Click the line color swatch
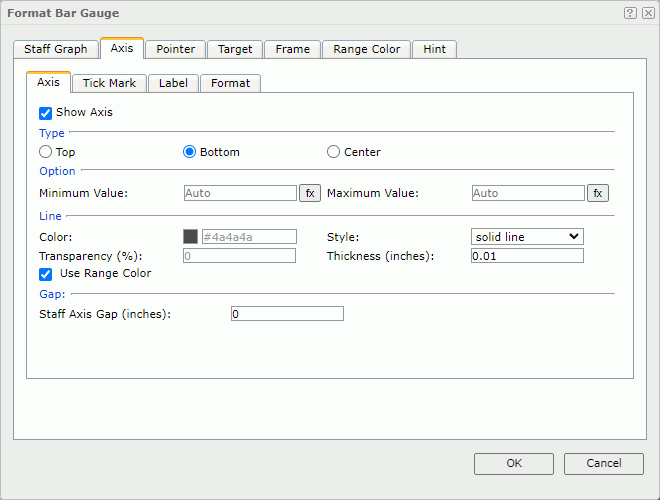The width and height of the screenshot is (660, 500). pyautogui.click(x=190, y=237)
